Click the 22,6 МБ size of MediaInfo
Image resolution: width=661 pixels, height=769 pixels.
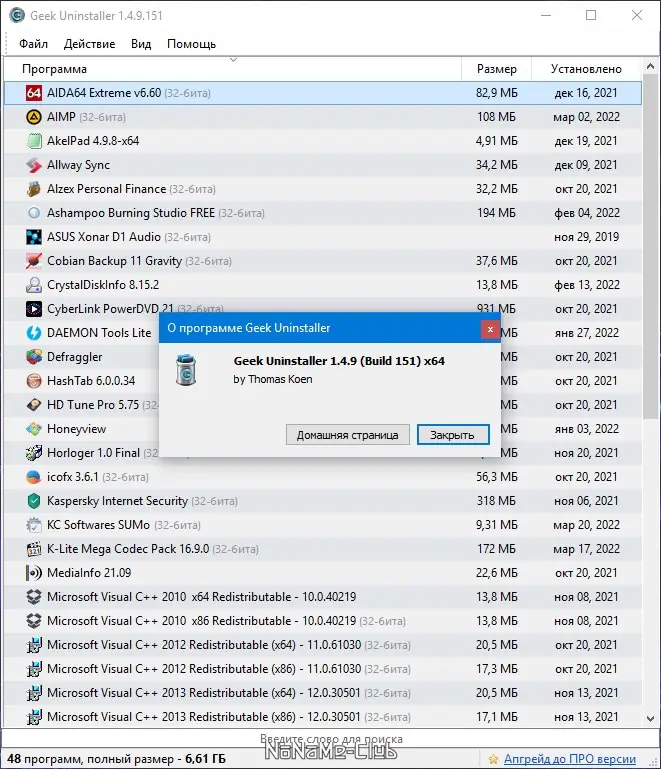coord(496,573)
